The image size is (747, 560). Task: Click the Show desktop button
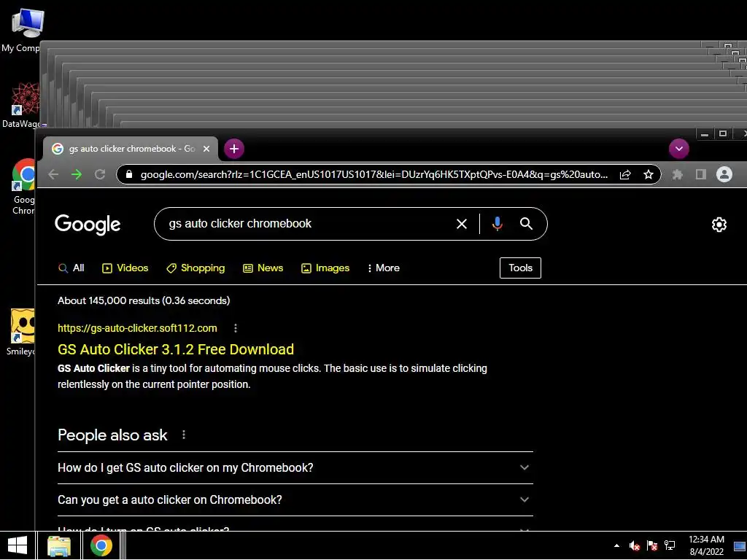coord(740,545)
